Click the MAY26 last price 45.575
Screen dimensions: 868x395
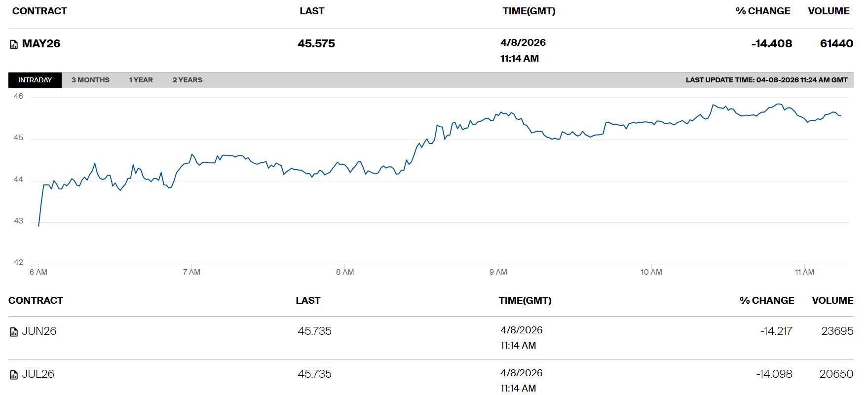click(316, 44)
